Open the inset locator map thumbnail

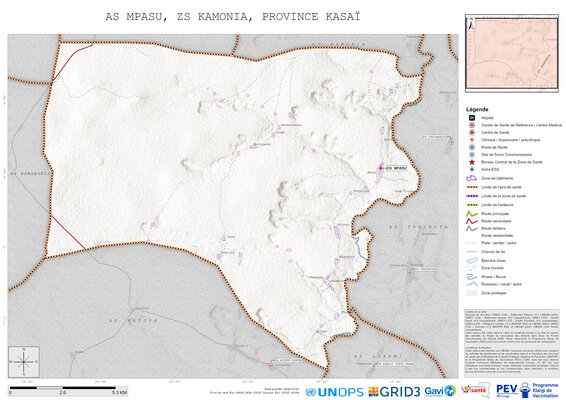click(x=511, y=53)
